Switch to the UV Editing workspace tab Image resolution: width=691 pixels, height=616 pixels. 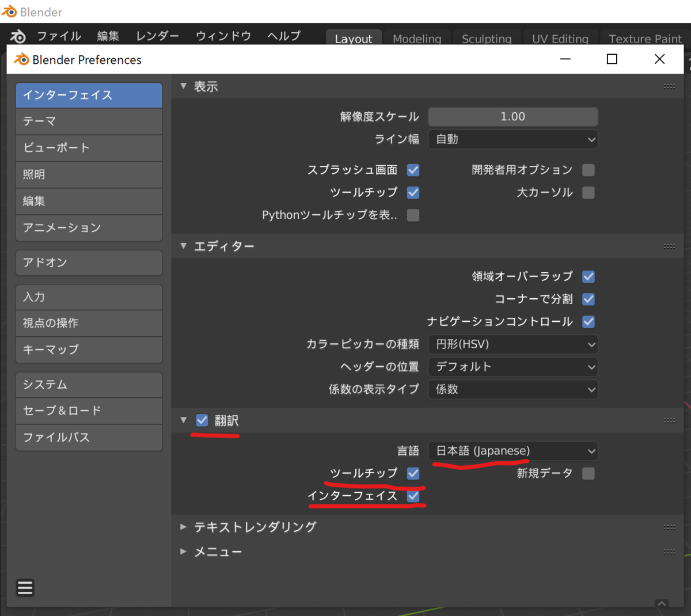point(560,38)
